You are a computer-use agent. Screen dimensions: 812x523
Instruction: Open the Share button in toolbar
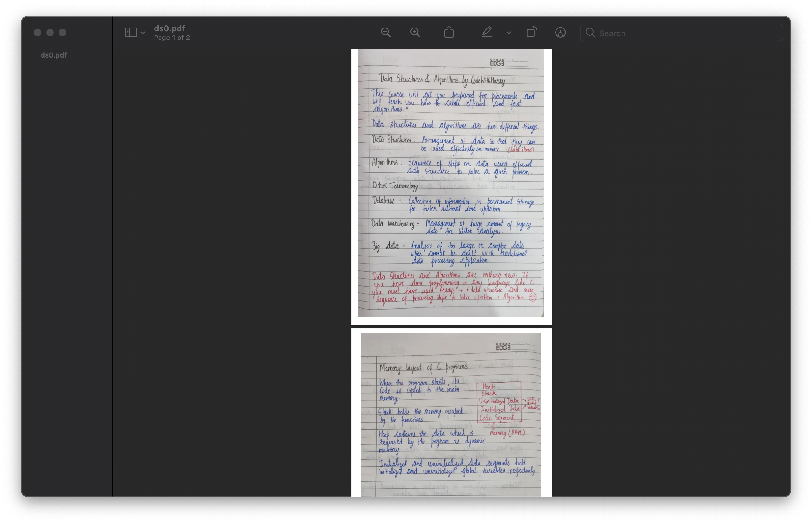[x=449, y=32]
